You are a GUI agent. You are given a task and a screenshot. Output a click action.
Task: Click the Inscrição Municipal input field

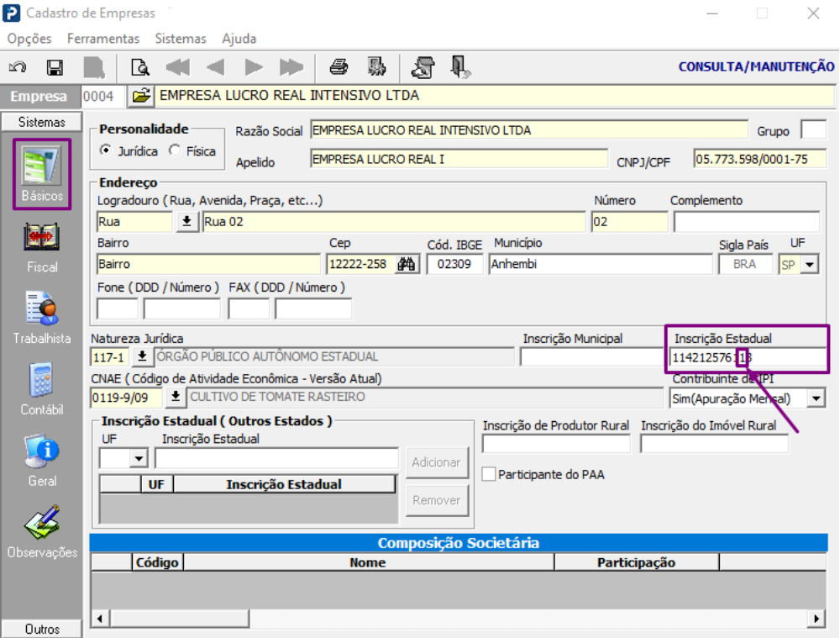pos(590,357)
